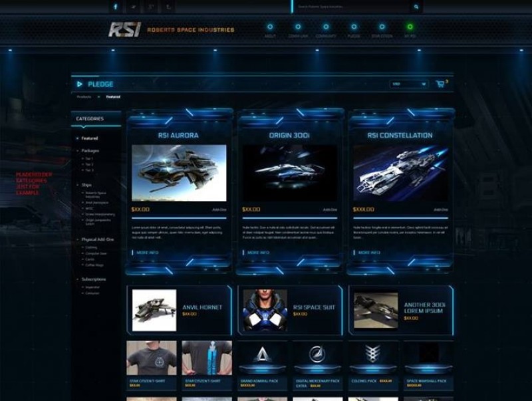This screenshot has width=532, height=401.
Task: Select MISC under Ships
Action: pyautogui.click(x=89, y=208)
